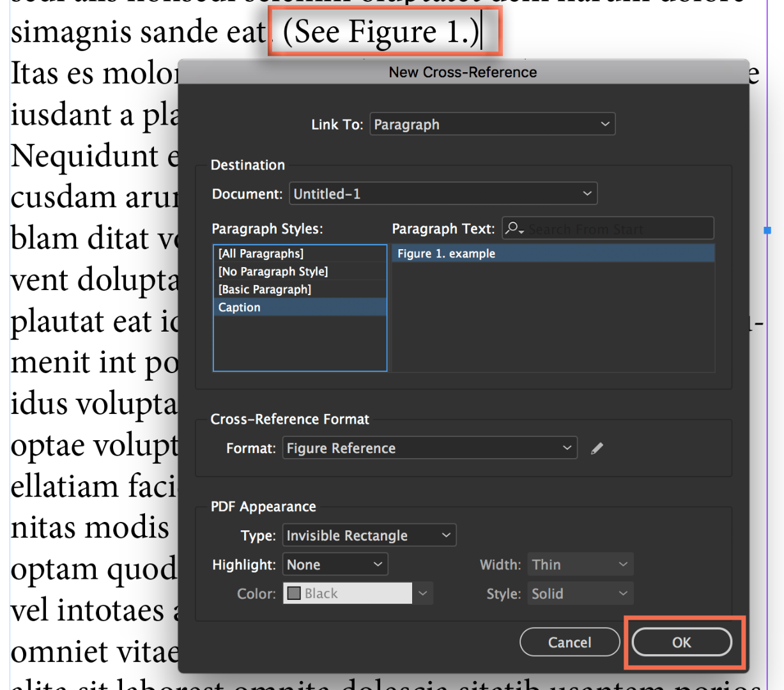Open the Document dropdown showing Untitled-1

pos(443,193)
